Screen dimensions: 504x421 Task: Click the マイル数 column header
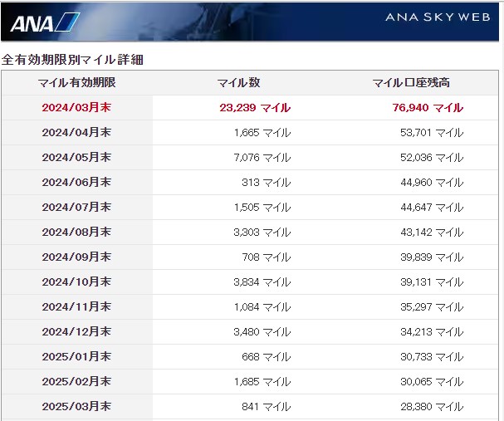[238, 83]
